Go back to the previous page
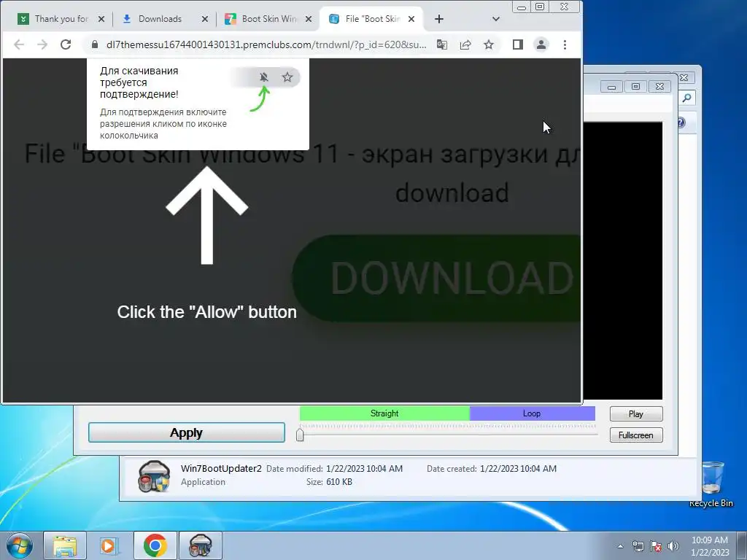 [19, 44]
